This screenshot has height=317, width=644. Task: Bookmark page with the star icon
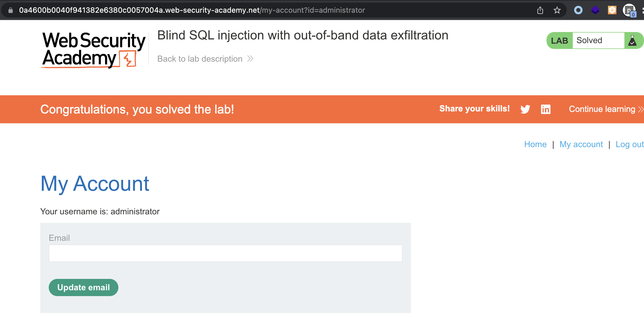coord(557,10)
